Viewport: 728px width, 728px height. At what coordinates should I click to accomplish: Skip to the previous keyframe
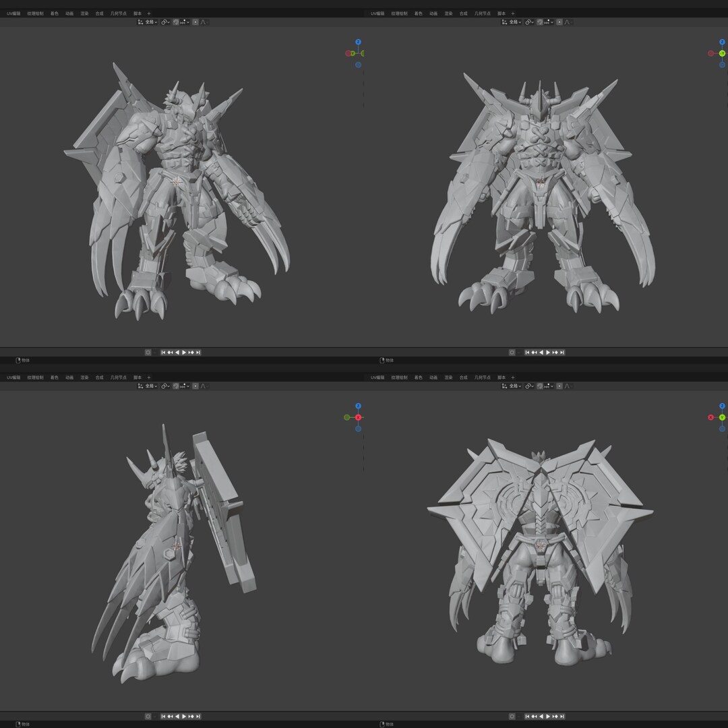click(x=171, y=351)
